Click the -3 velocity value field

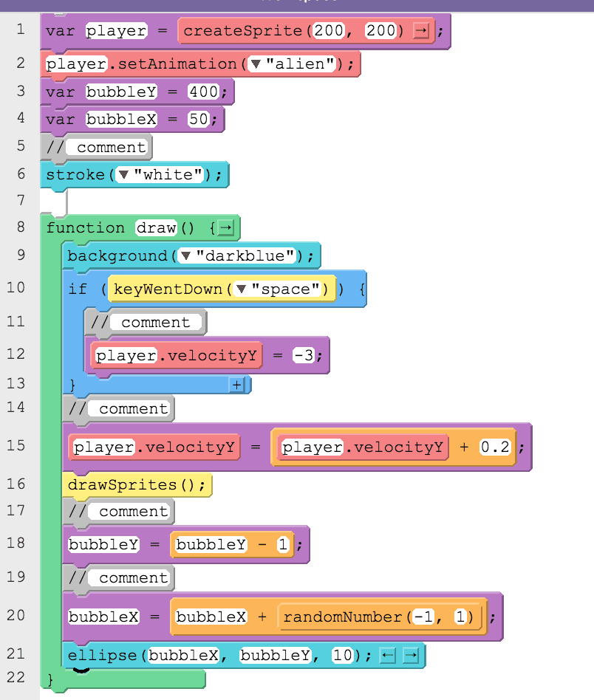304,355
